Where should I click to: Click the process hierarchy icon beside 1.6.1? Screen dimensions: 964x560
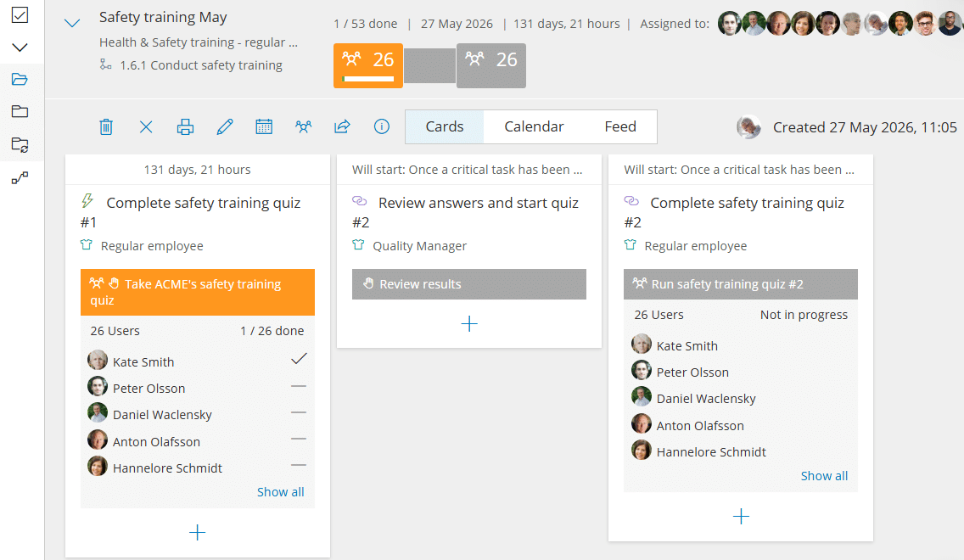(x=106, y=64)
